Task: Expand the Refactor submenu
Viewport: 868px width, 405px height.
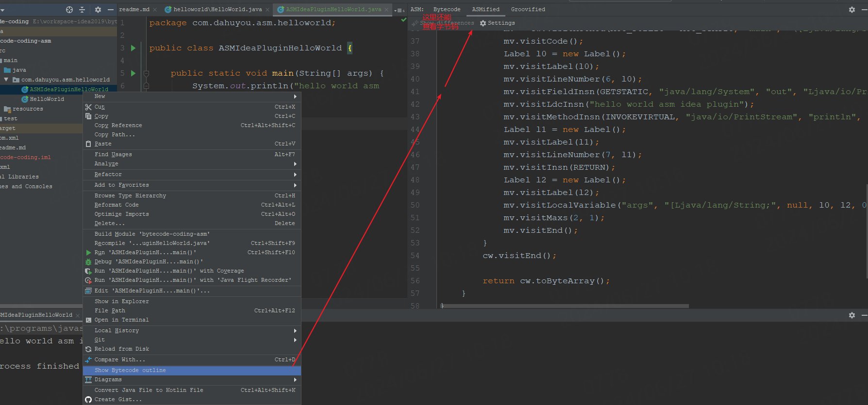Action: tap(192, 174)
